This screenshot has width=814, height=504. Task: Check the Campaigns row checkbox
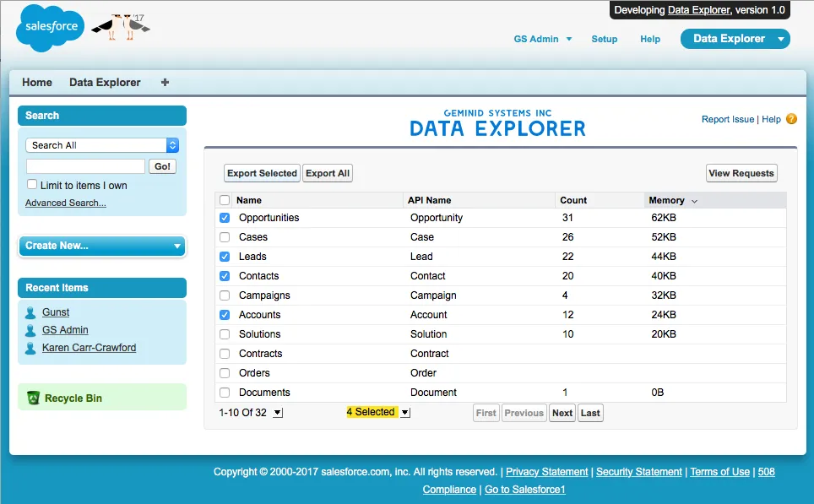(225, 295)
